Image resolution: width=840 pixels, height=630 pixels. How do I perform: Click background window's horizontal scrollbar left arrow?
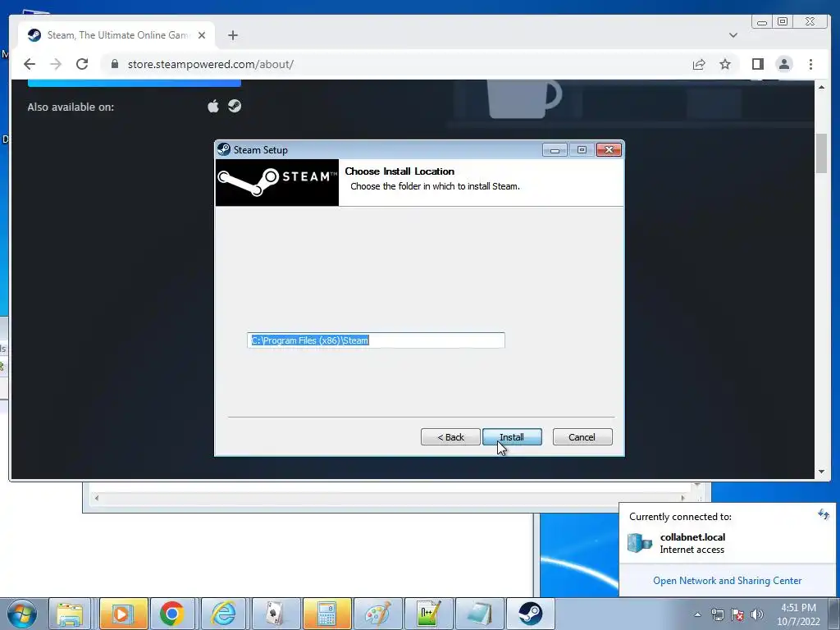point(97,498)
